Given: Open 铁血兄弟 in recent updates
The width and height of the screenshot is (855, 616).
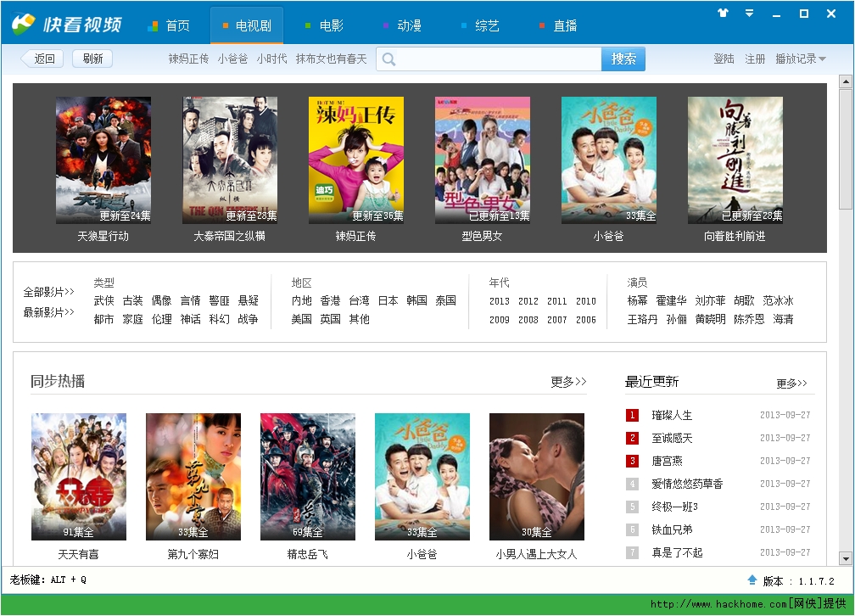Looking at the screenshot, I should [x=672, y=529].
